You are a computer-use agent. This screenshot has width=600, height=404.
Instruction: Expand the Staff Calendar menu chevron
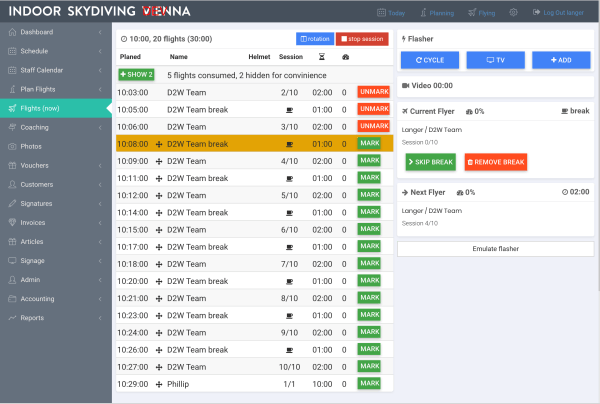(100, 70)
